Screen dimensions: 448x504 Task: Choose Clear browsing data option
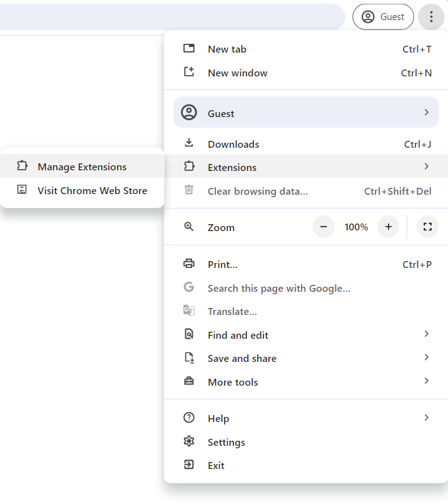click(x=257, y=191)
